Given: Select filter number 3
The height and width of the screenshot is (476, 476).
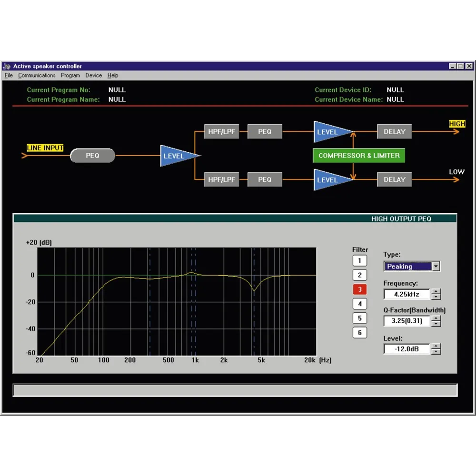Looking at the screenshot, I should tap(360, 289).
